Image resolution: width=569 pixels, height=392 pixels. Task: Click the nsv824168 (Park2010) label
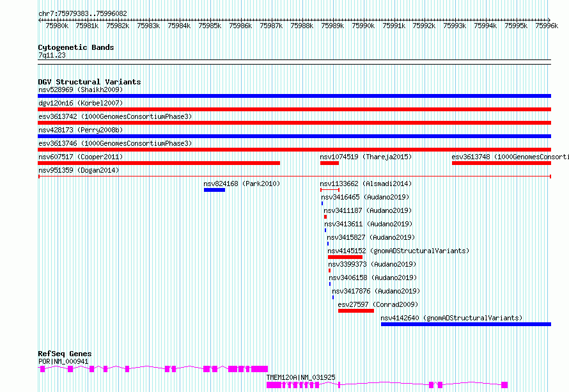(x=242, y=184)
